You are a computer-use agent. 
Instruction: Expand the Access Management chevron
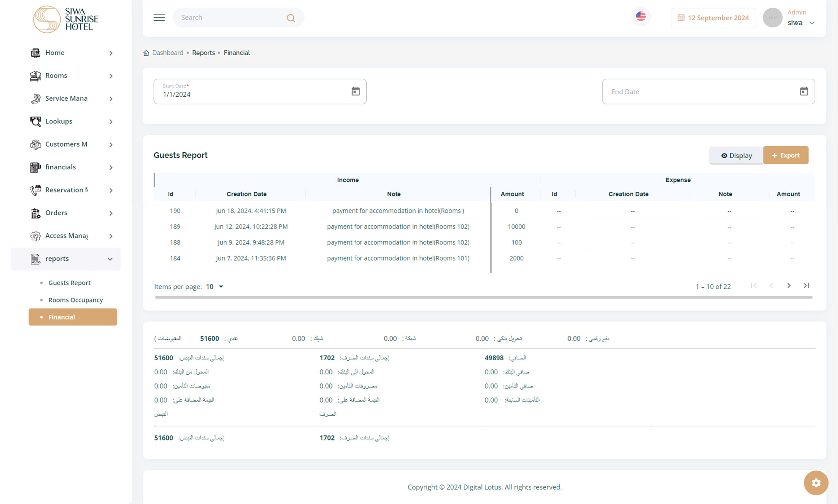coord(111,236)
